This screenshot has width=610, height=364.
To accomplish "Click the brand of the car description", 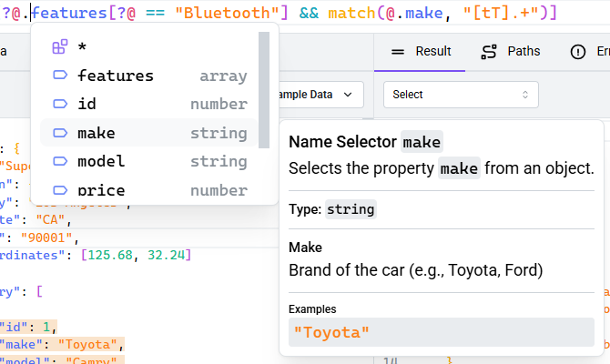I will (x=415, y=270).
